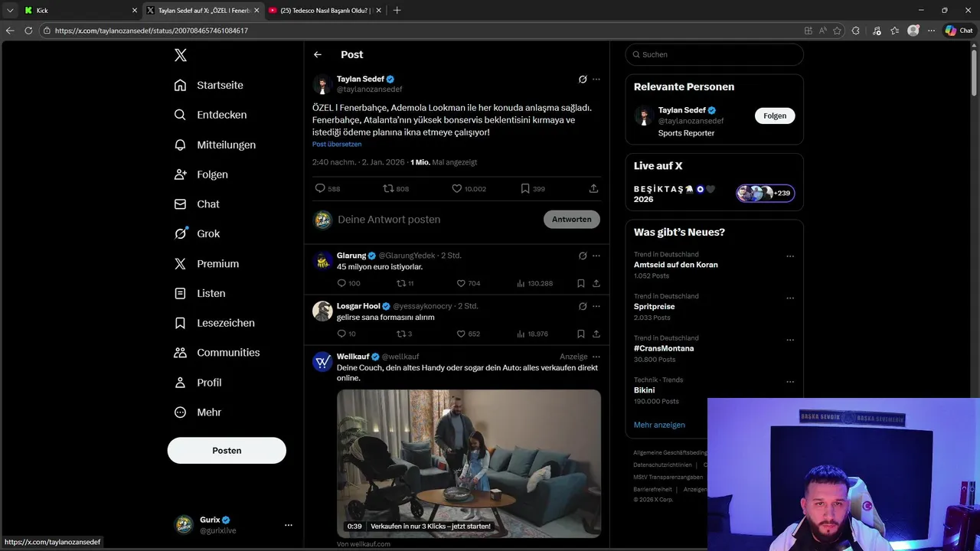Open Lesezeichen bookmarks
The height and width of the screenshot is (551, 980).
click(214, 323)
